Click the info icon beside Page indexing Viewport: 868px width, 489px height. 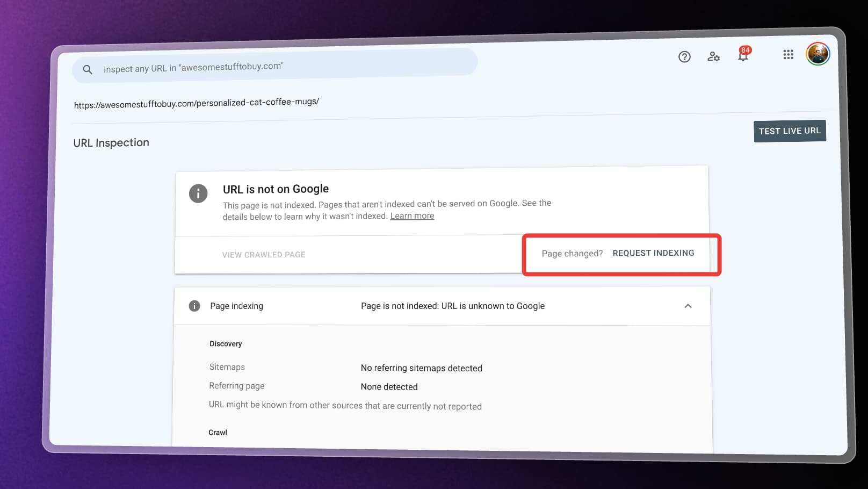[194, 306]
